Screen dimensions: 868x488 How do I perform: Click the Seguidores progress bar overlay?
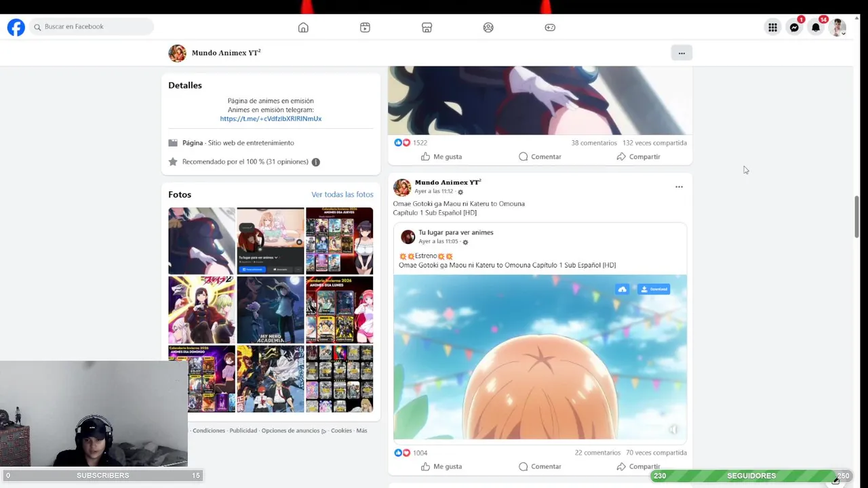(x=751, y=476)
